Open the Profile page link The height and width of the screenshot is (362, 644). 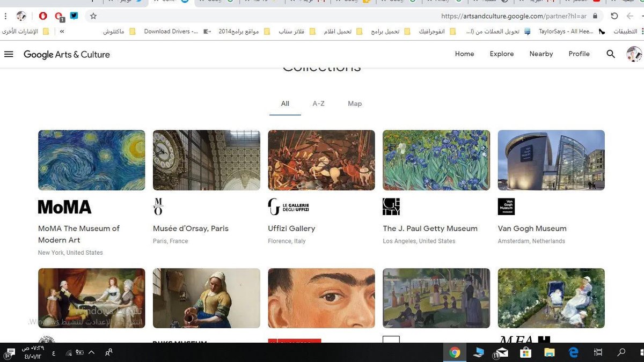click(x=579, y=54)
